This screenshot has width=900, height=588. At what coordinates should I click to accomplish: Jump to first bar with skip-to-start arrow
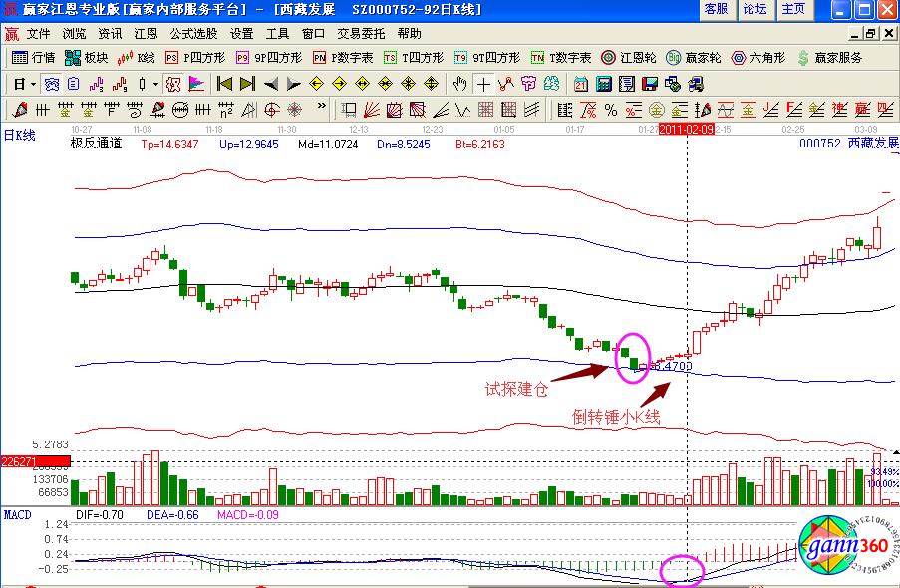click(225, 84)
